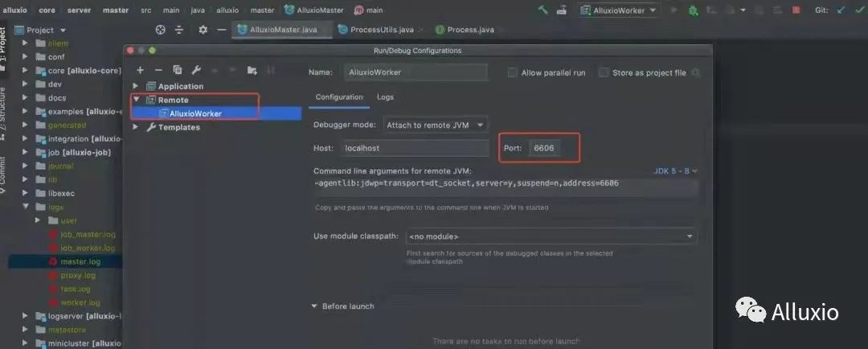This screenshot has width=868, height=349.
Task: Open the Debugger mode dropdown
Action: pos(436,125)
